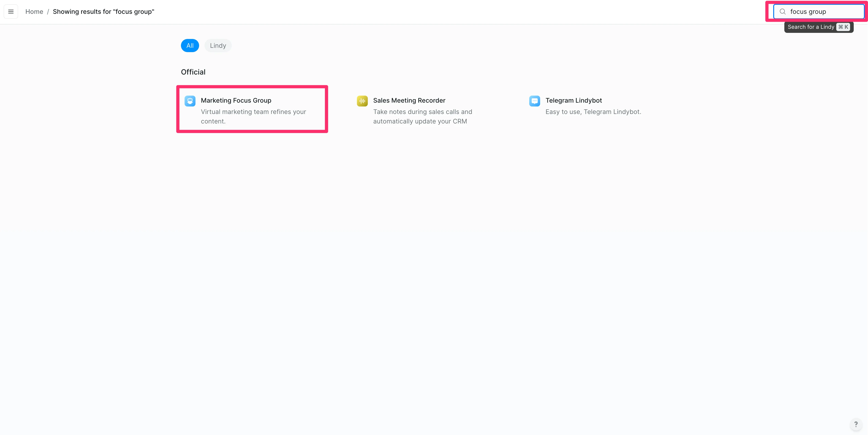The image size is (868, 435).
Task: Open Sales Meeting Recorder title
Action: click(x=409, y=100)
